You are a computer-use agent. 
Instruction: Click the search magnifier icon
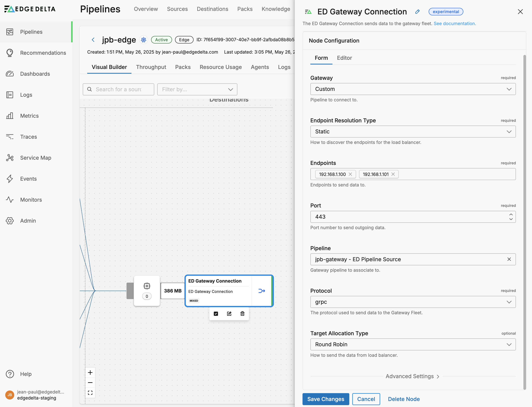click(x=89, y=89)
